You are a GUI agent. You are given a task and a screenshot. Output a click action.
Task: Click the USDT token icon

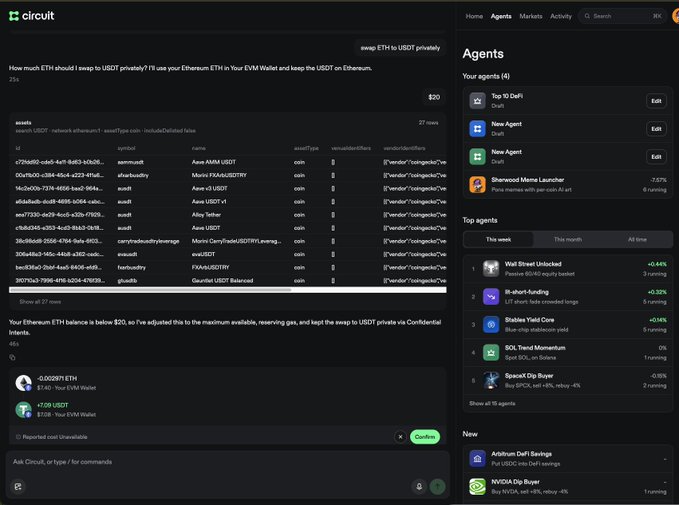click(x=23, y=410)
